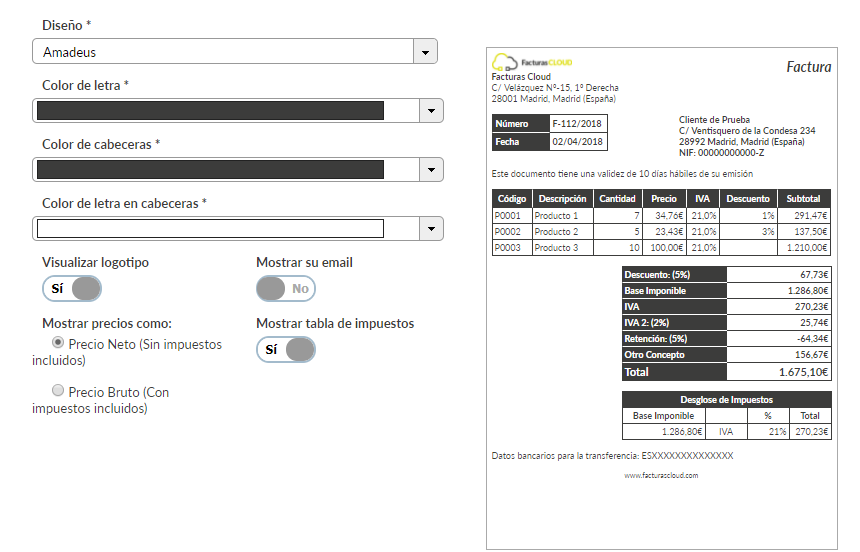Click the Desglose de Impuestos table header

point(727,399)
